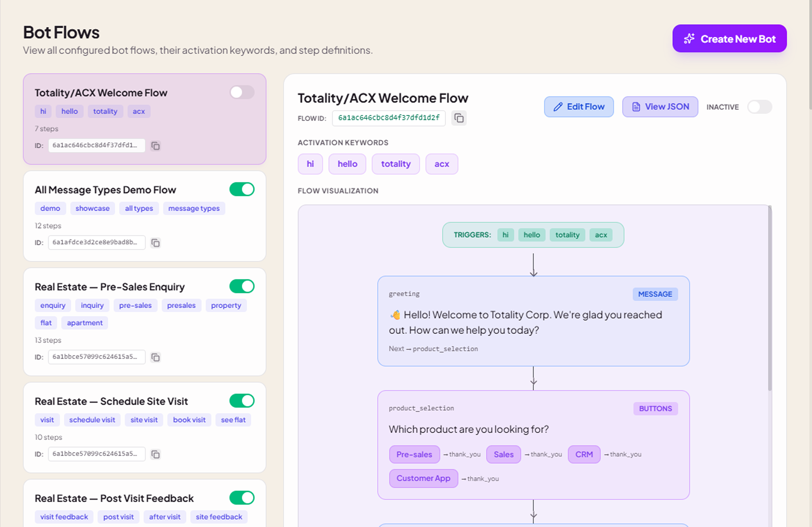Switch off Schedule Site Visit flow toggle

(242, 401)
